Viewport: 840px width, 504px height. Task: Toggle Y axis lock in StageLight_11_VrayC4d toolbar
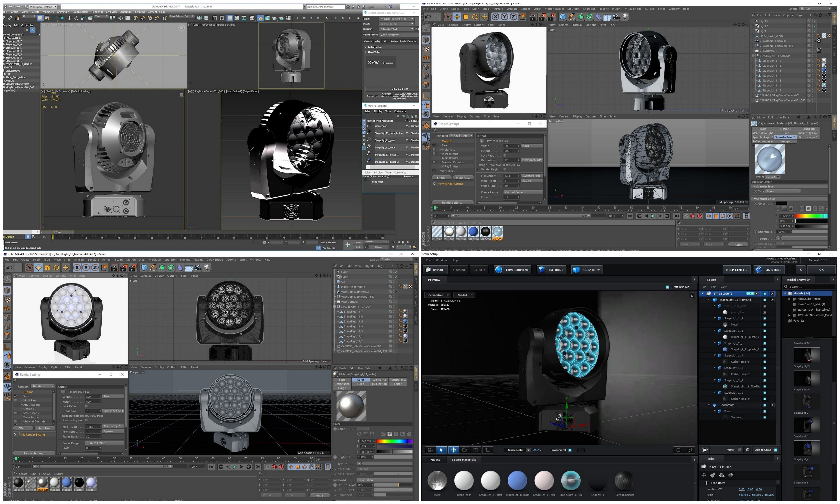click(x=504, y=17)
